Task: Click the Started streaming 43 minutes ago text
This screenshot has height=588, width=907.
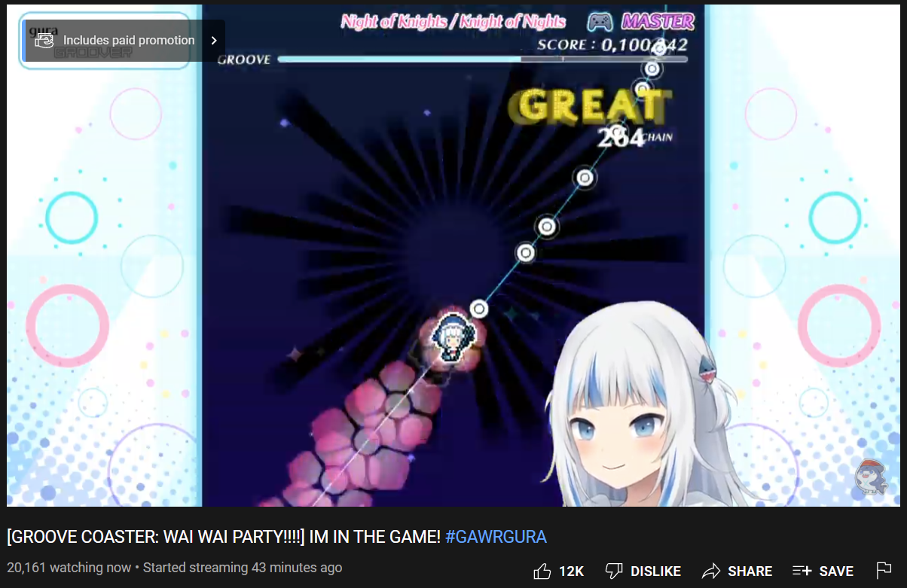Action: [x=243, y=568]
